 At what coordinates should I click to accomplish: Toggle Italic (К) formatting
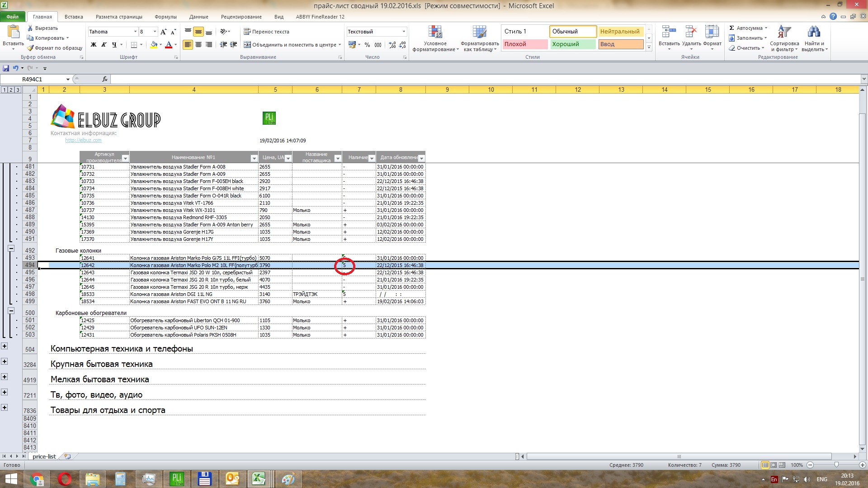(x=104, y=45)
